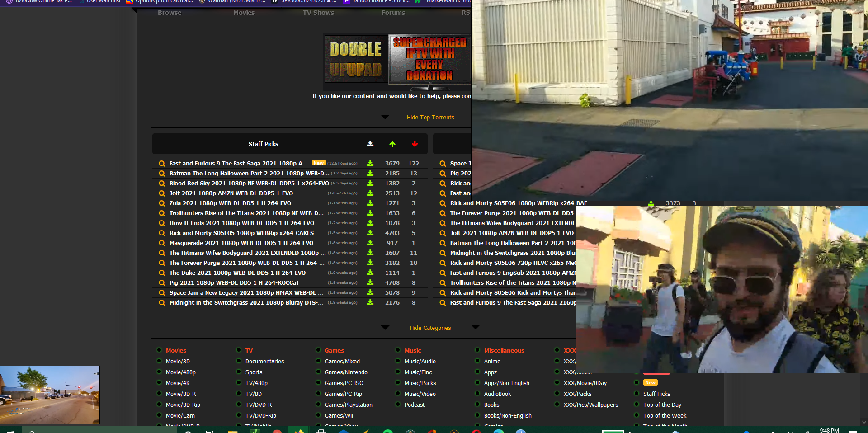Download Fast and Furious 9 The Fast Saga 1080p
868x433 pixels.
click(370, 163)
